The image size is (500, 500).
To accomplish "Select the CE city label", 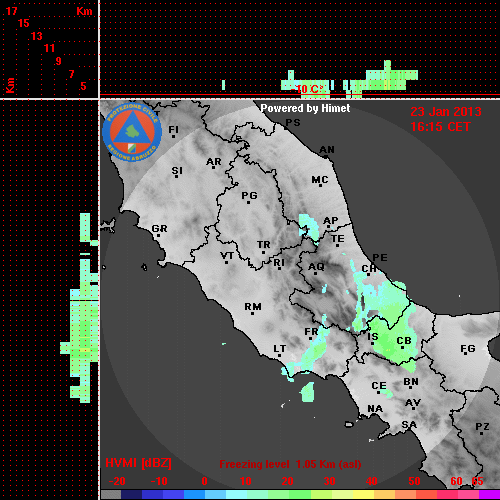I will (379, 386).
